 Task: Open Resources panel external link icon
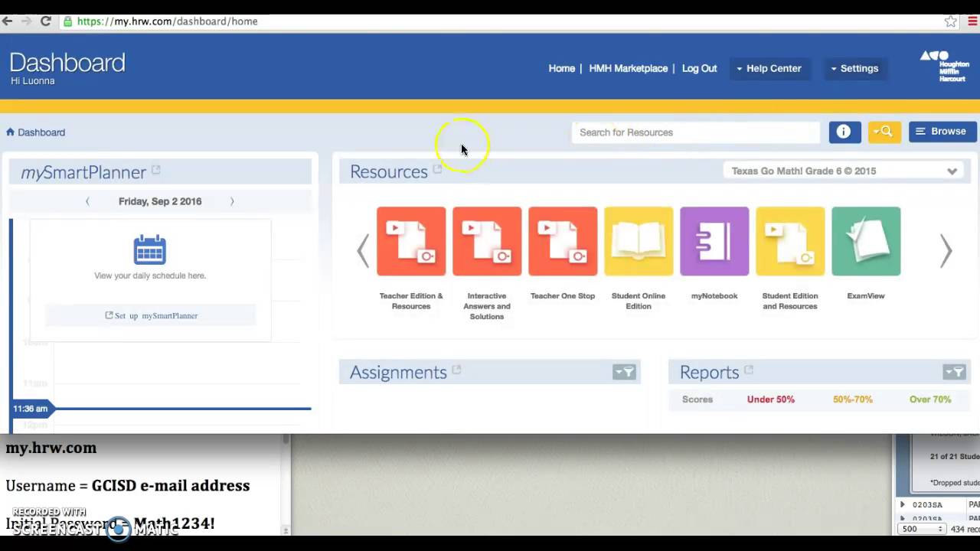(437, 169)
